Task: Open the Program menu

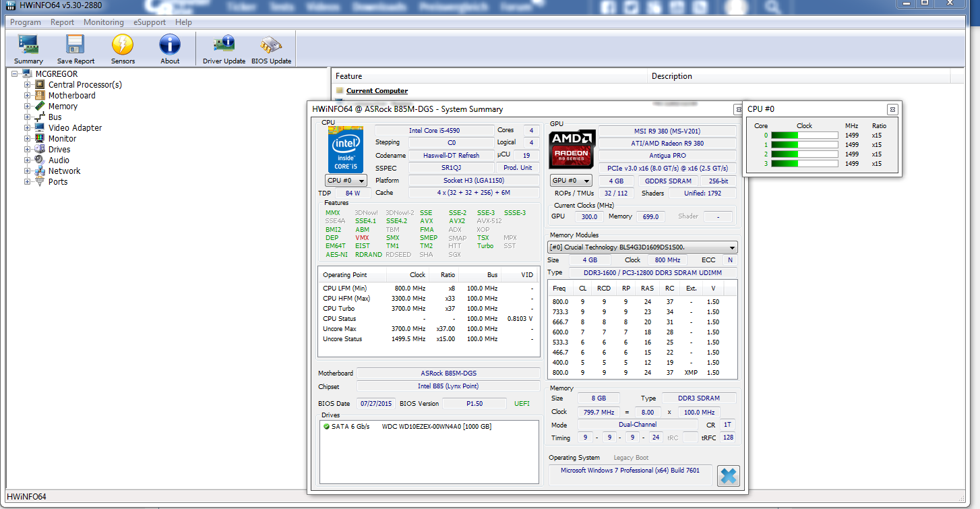Action: click(x=26, y=22)
